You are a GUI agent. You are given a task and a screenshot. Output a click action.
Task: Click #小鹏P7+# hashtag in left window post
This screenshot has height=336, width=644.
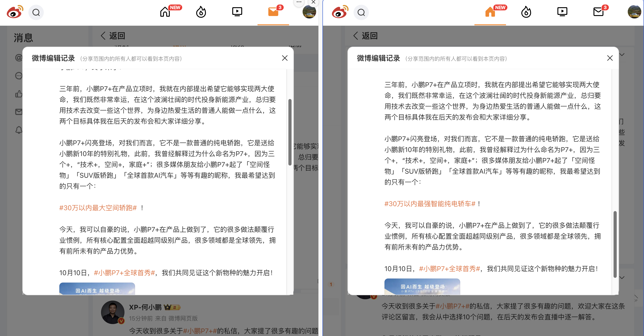(200, 331)
